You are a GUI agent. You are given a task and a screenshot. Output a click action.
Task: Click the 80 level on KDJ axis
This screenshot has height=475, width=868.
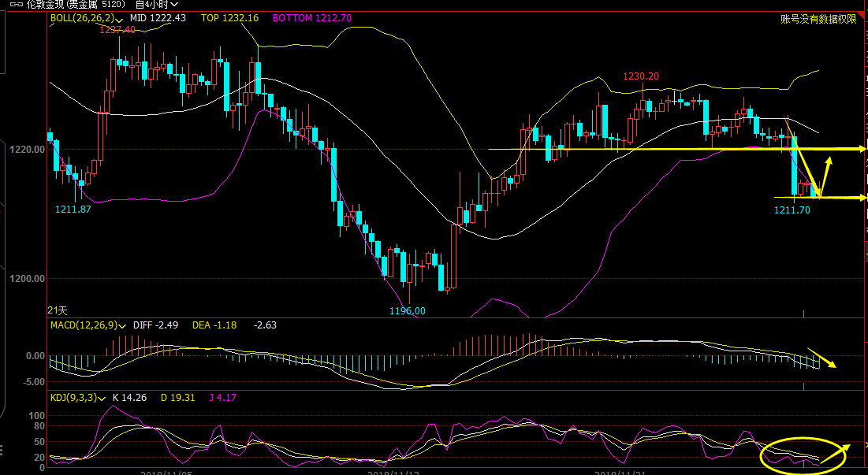click(40, 426)
